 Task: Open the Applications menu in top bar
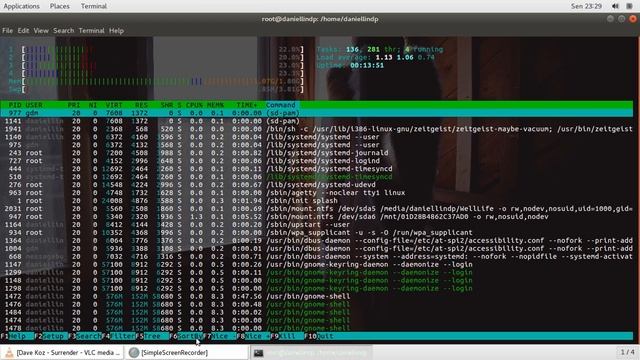click(22, 6)
